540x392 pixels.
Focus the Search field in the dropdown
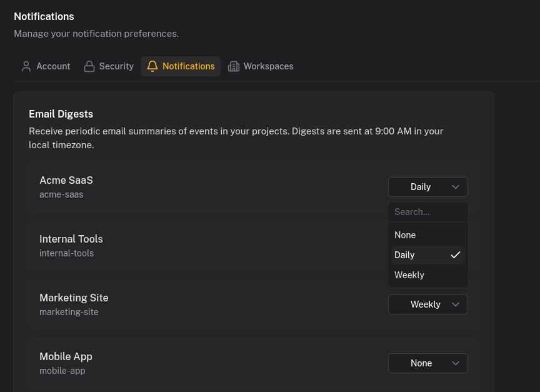click(x=427, y=212)
